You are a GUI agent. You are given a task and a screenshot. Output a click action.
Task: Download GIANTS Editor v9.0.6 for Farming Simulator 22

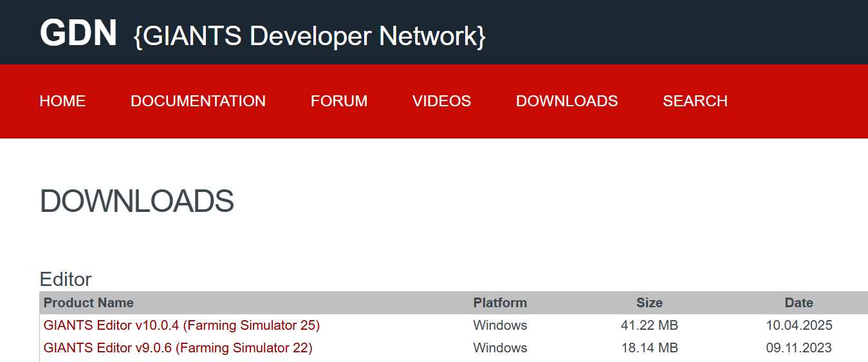(178, 348)
